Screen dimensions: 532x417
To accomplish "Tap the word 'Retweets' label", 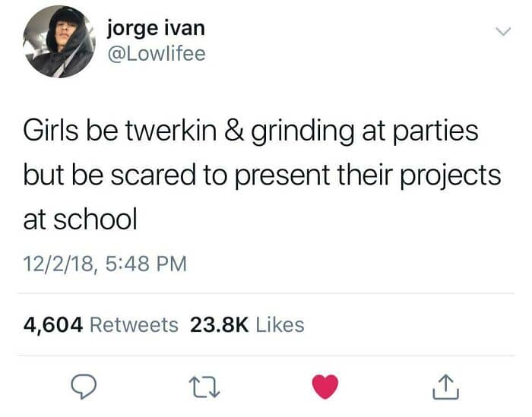I will 134,325.
